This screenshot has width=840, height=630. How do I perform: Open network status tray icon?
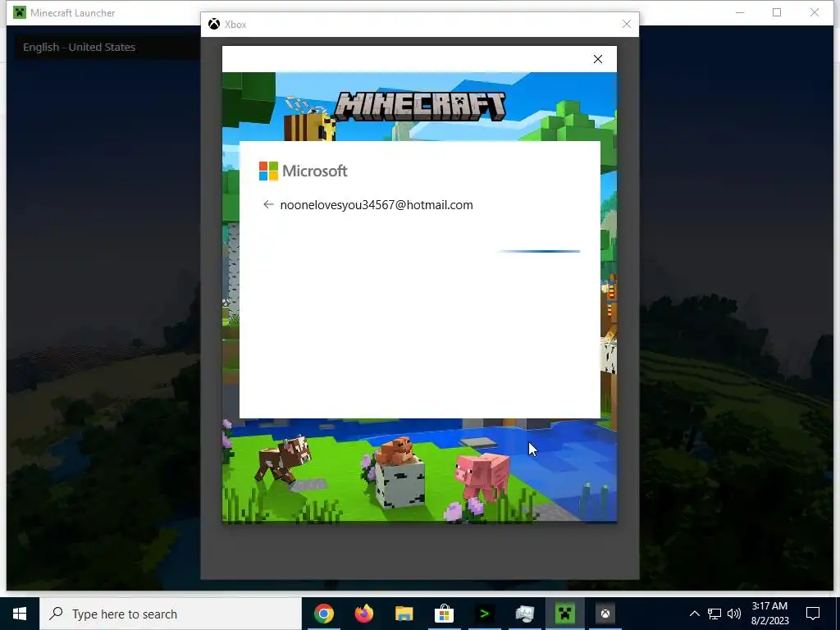(714, 614)
